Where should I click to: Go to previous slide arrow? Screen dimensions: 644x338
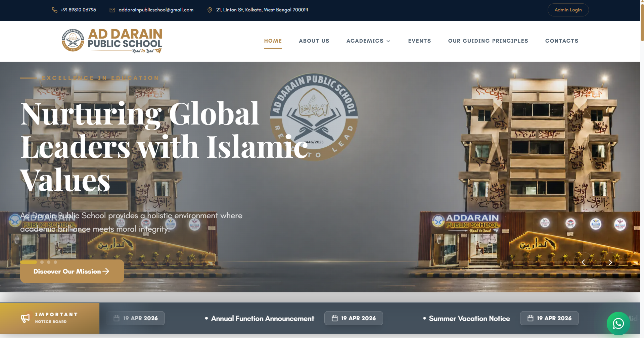coord(583,262)
